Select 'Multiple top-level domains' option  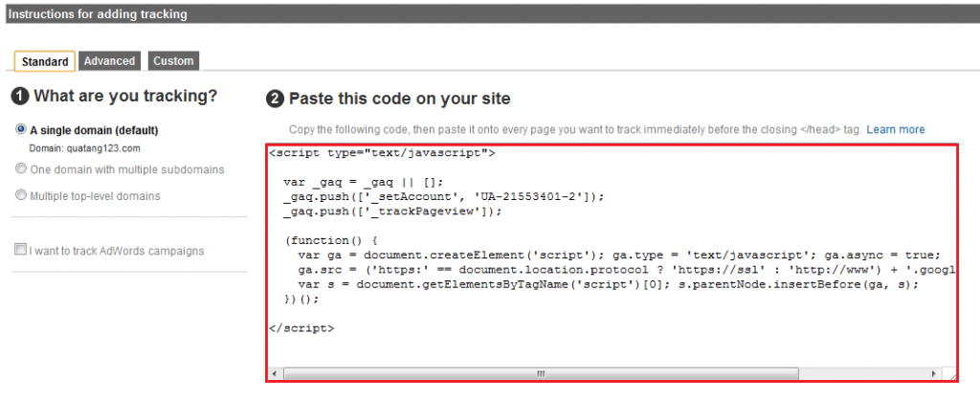pyautogui.click(x=21, y=195)
